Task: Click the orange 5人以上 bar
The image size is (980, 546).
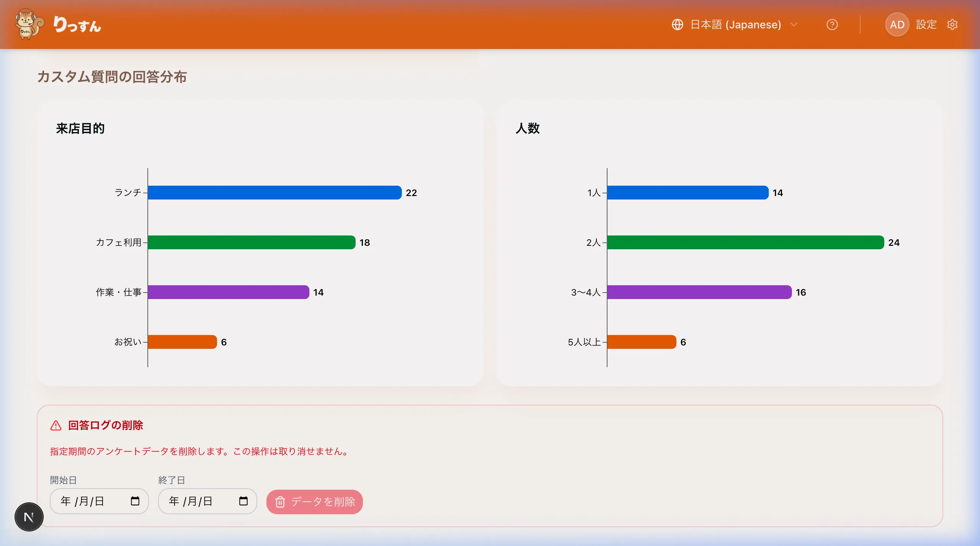Action: [642, 342]
